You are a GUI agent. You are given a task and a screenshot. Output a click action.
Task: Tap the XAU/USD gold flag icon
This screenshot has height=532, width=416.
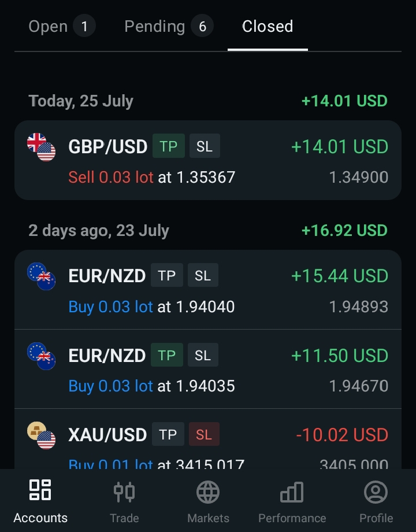(42, 435)
